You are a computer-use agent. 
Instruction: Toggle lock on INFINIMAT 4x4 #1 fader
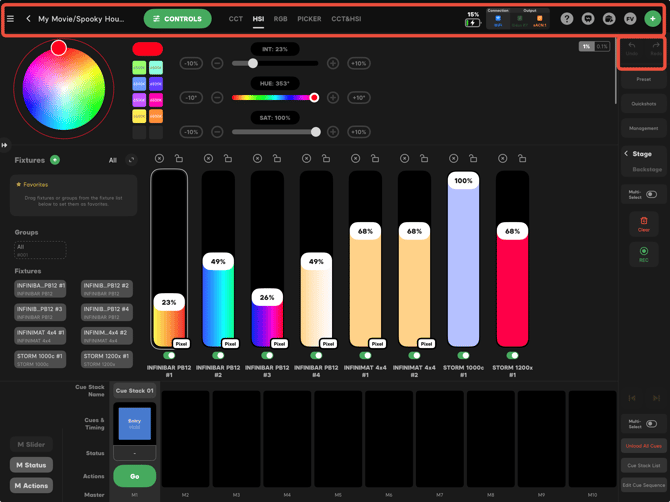tap(375, 159)
